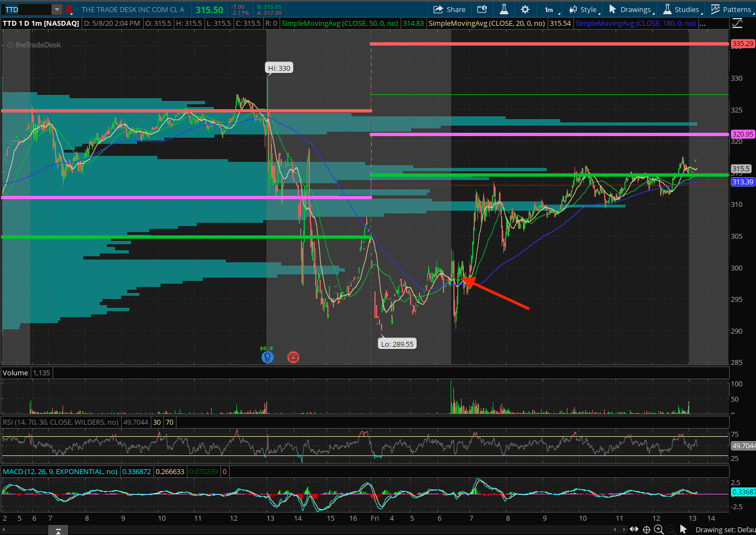Click the last price 315.50
Screen dimensions: 756x535
(x=209, y=10)
